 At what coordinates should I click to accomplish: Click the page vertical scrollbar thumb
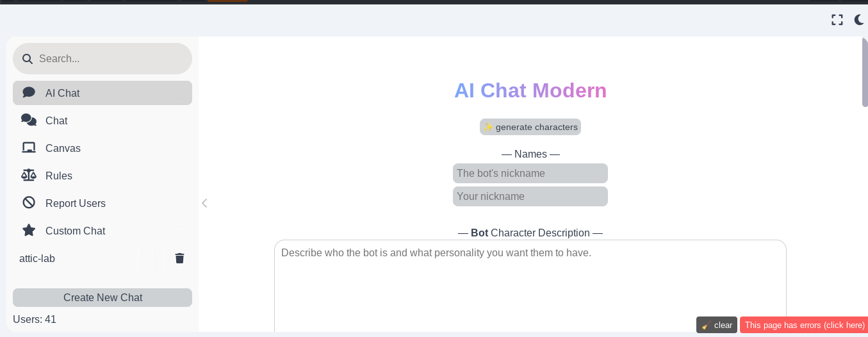865,72
